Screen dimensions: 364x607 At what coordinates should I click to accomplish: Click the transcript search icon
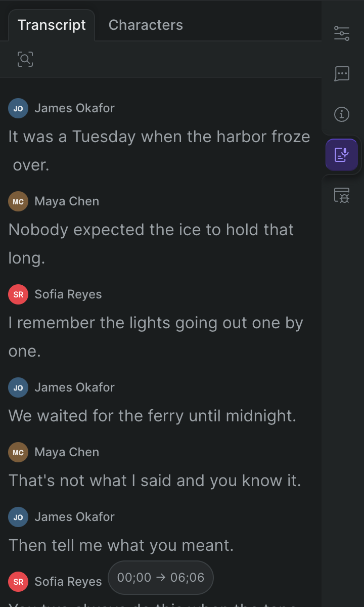click(25, 59)
